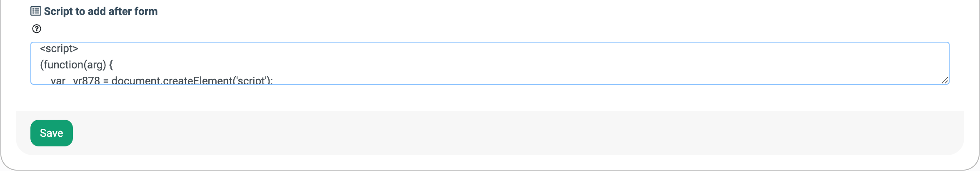Place cursor on the (function(arg) { line
Viewport: 980px width, 171px height.
point(77,65)
